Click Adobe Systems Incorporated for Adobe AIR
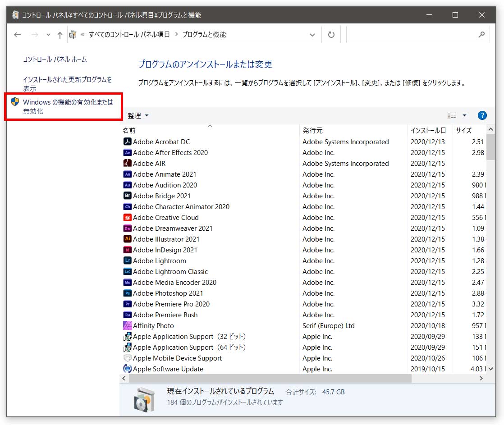The width and height of the screenshot is (504, 425). pos(345,164)
